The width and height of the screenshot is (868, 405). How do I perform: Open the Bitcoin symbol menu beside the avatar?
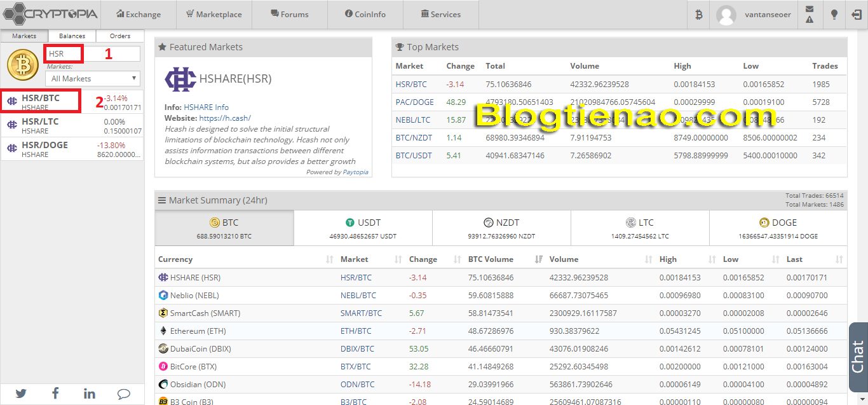pyautogui.click(x=699, y=15)
